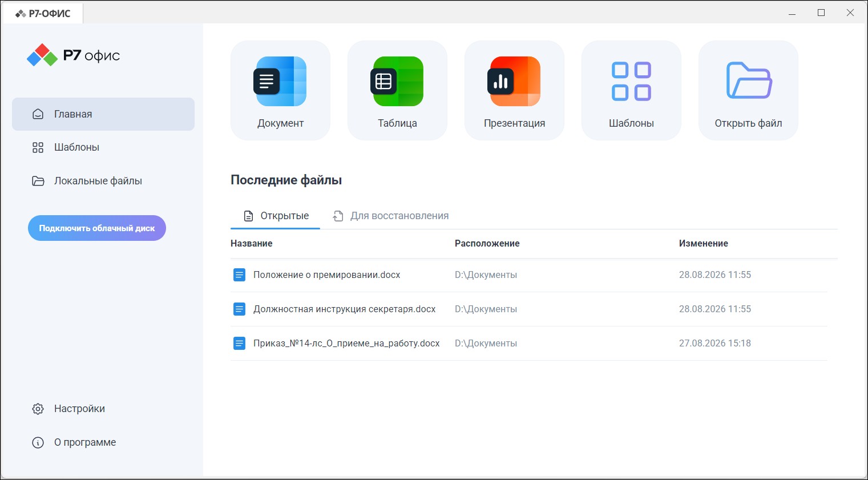Click the Локальные файлы folder icon
This screenshot has height=480, width=868.
pyautogui.click(x=38, y=181)
